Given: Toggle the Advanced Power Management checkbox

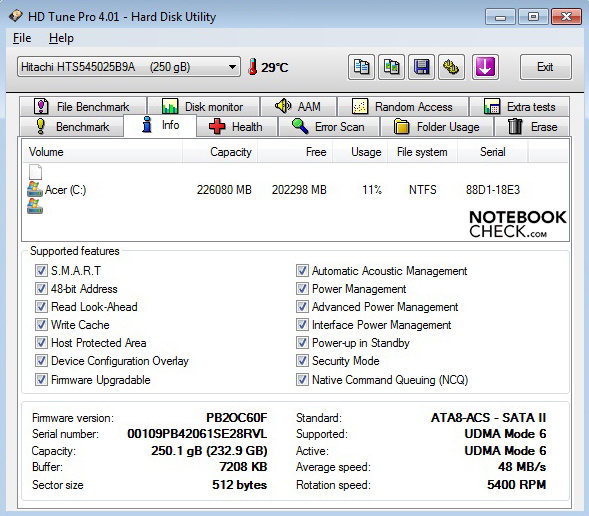Looking at the screenshot, I should pos(302,306).
